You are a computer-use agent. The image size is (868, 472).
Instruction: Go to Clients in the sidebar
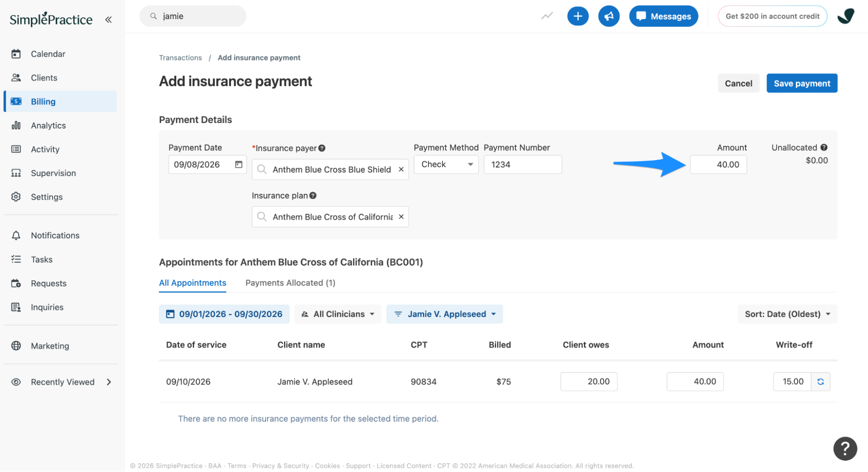[x=44, y=78]
